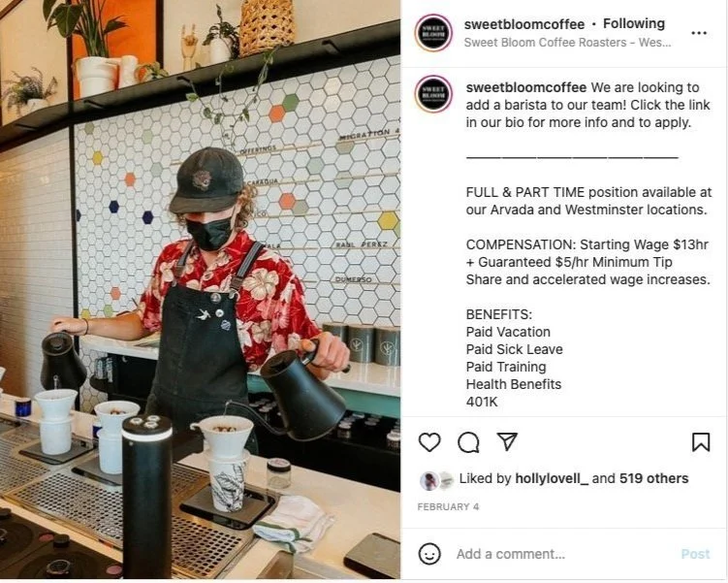Open Sweet Bloom Coffee Roasters location link
This screenshot has width=728, height=583.
click(x=567, y=43)
